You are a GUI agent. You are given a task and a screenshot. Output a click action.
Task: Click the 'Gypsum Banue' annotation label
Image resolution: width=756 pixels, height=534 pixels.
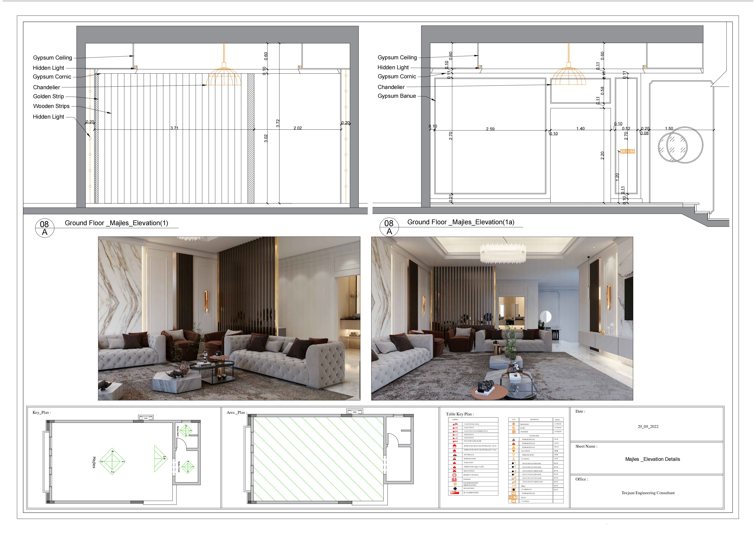point(397,96)
